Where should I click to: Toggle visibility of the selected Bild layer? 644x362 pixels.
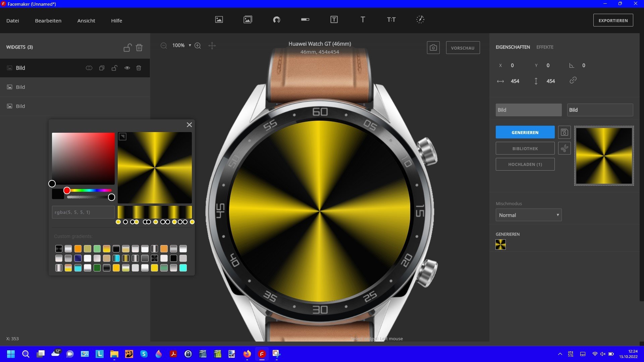[127, 68]
